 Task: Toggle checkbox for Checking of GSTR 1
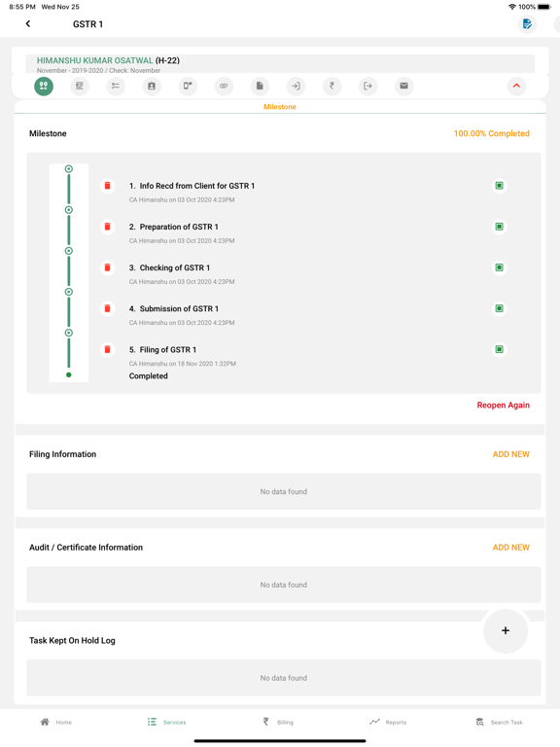coord(499,267)
